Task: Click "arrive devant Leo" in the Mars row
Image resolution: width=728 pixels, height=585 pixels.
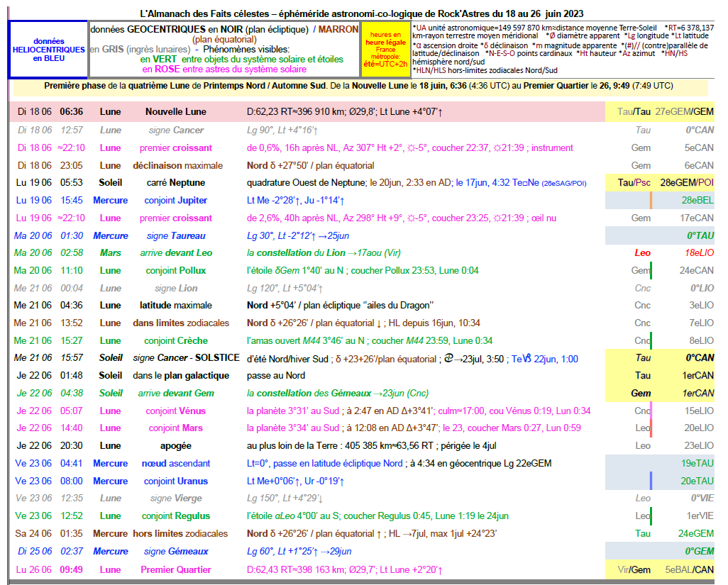Action: tap(176, 253)
